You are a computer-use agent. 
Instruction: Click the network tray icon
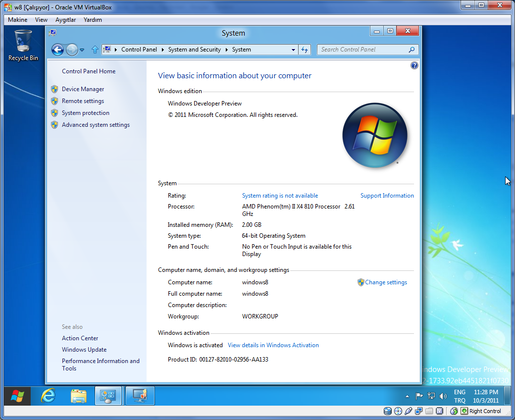431,396
